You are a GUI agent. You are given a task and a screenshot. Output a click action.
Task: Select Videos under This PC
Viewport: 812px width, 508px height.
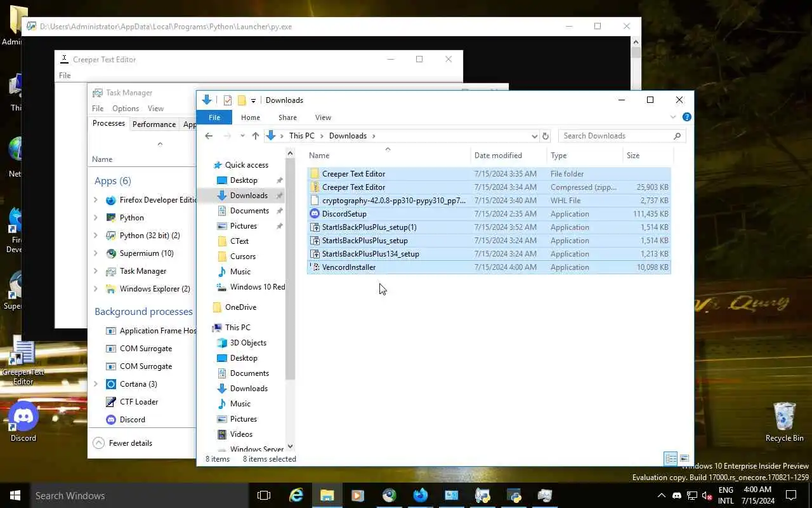click(x=241, y=434)
